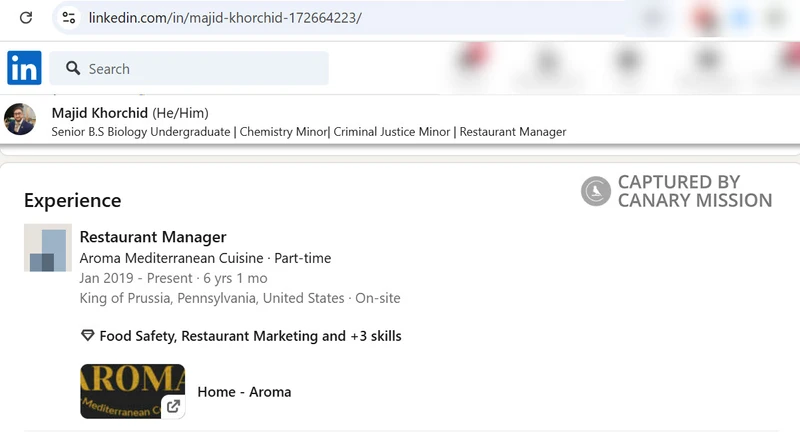Viewport: 800px width, 432px height.
Task: Focus the LinkedIn Search field
Action: pos(189,68)
